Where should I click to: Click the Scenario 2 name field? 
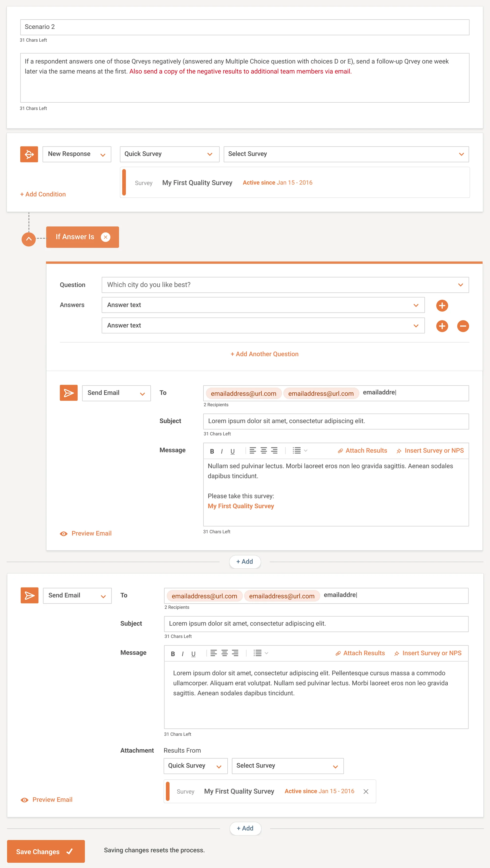coord(245,27)
